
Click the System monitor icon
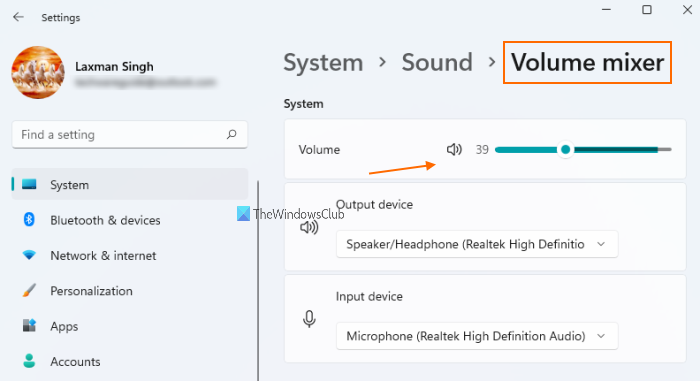coord(29,184)
